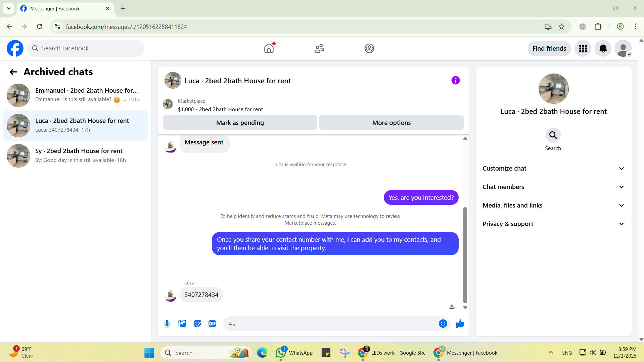The height and width of the screenshot is (362, 644).
Task: Show hidden system tray icons
Action: click(551, 353)
